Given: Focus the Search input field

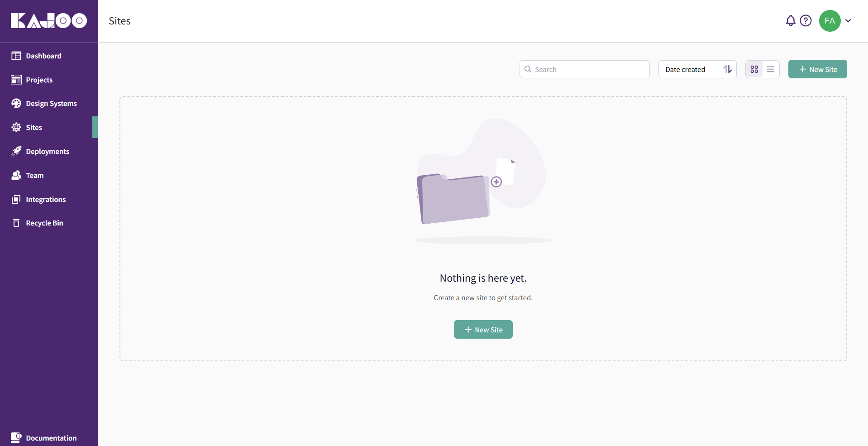Looking at the screenshot, I should pos(584,69).
